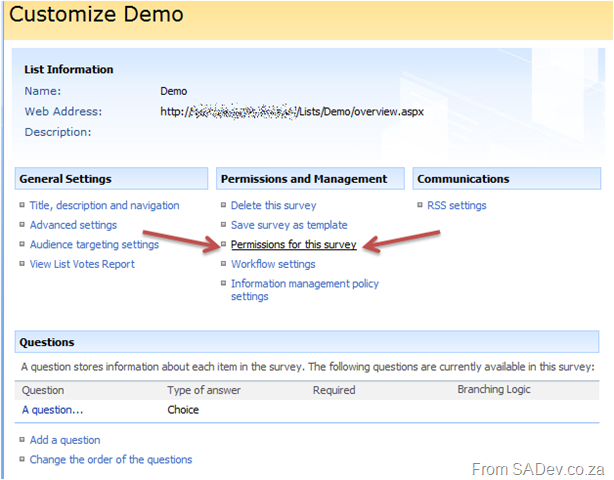Open the Advanced settings link

(73, 225)
